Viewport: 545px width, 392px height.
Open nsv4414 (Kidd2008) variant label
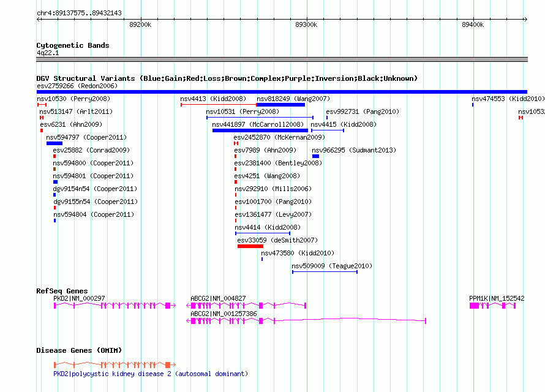coord(268,227)
